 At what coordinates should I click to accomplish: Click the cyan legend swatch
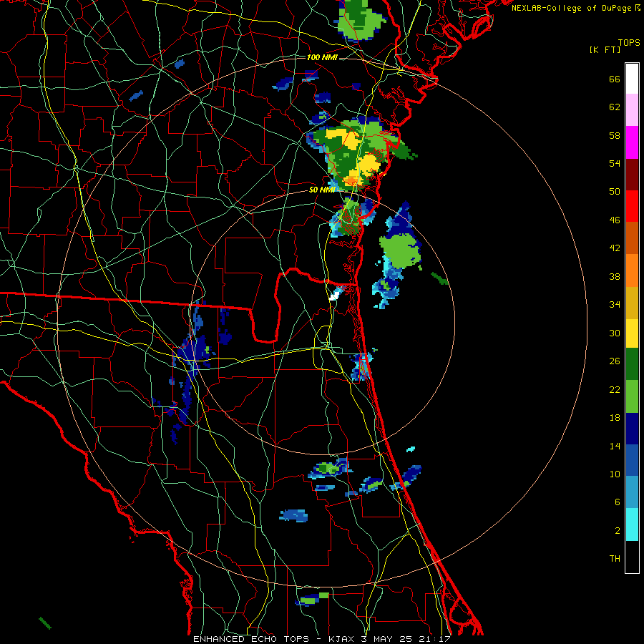click(x=632, y=525)
